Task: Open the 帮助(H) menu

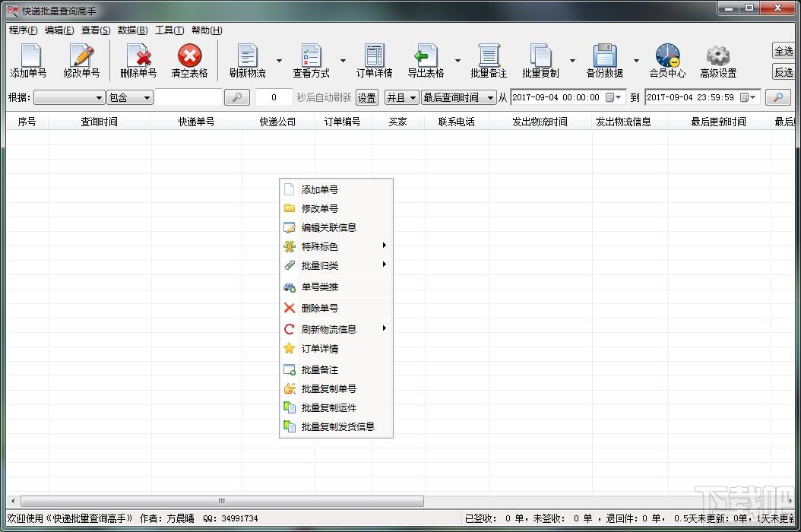Action: 207,30
